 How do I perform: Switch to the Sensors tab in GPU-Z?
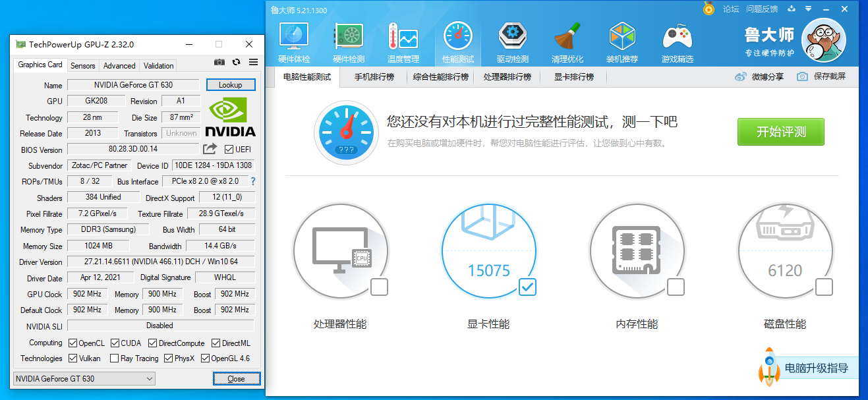(x=83, y=66)
